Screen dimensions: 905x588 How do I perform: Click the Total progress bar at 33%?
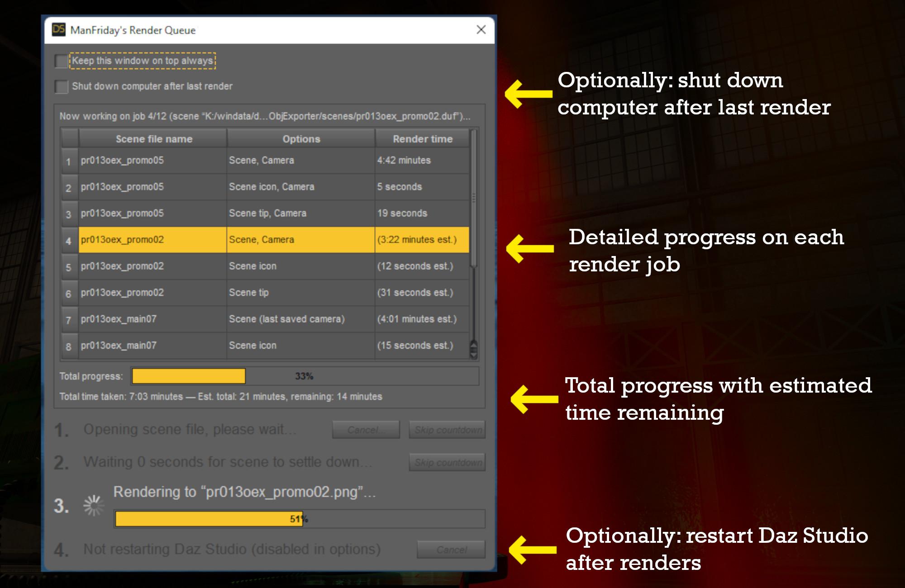(305, 376)
